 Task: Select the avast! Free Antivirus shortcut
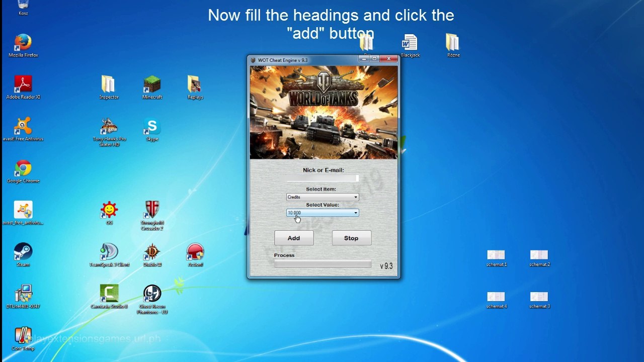click(x=23, y=129)
